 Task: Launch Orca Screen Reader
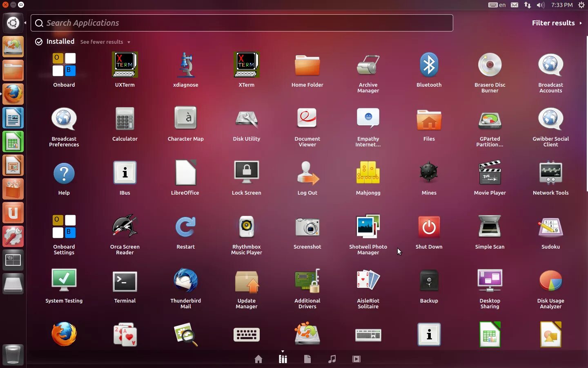pos(125,226)
